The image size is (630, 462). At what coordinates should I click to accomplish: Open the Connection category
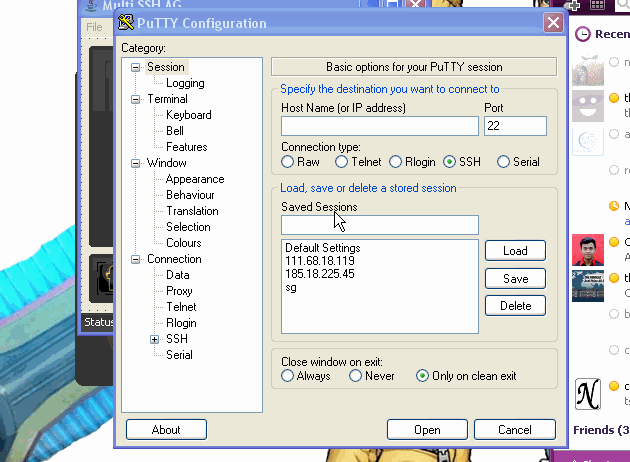click(x=174, y=259)
